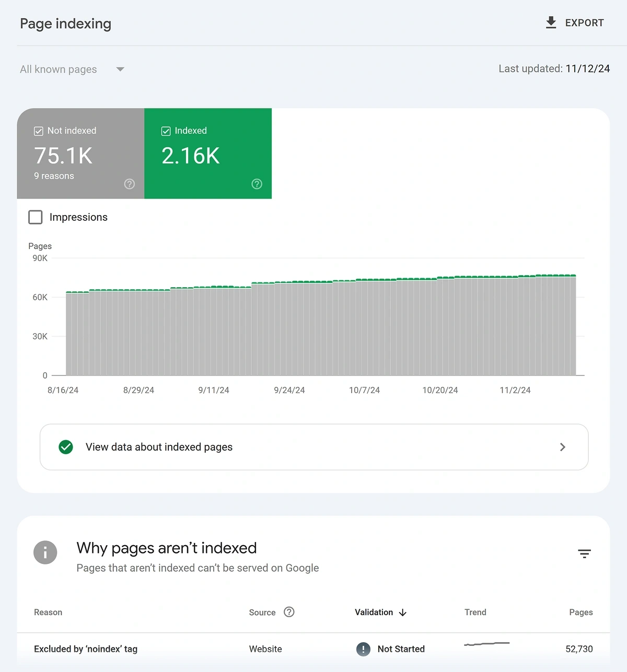Click the Source column help icon
This screenshot has width=627, height=672.
pos(289,612)
